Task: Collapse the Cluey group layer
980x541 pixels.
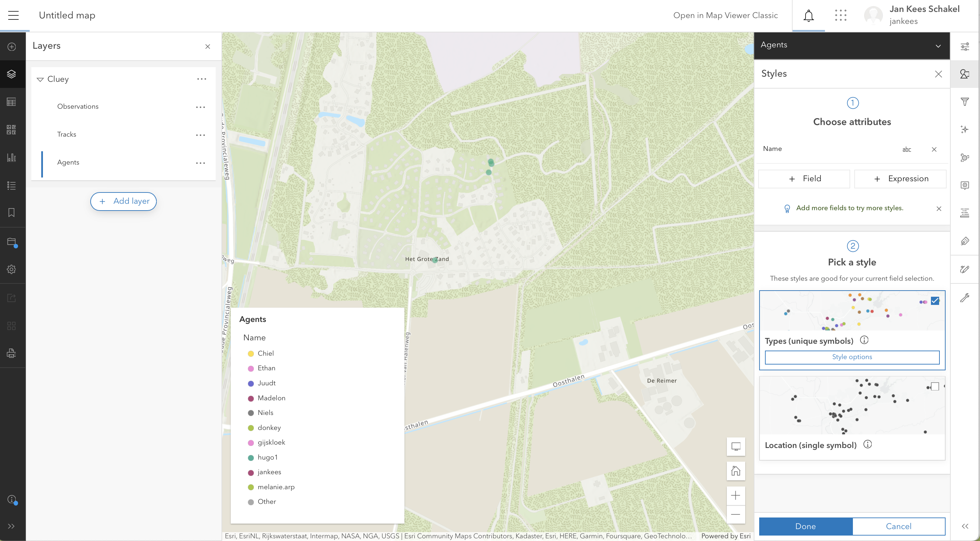Action: pos(40,79)
